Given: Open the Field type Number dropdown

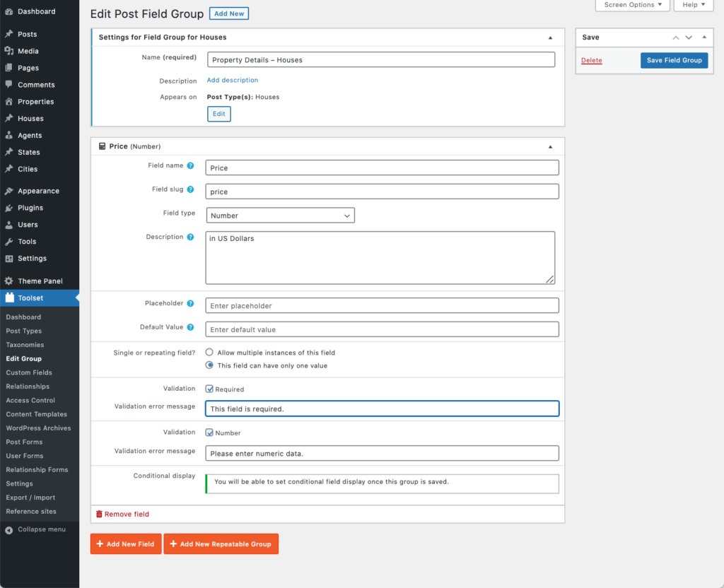Looking at the screenshot, I should click(x=280, y=216).
